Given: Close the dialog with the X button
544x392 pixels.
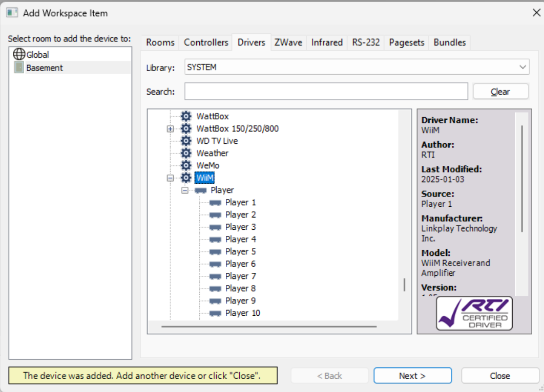Looking at the screenshot, I should point(536,13).
